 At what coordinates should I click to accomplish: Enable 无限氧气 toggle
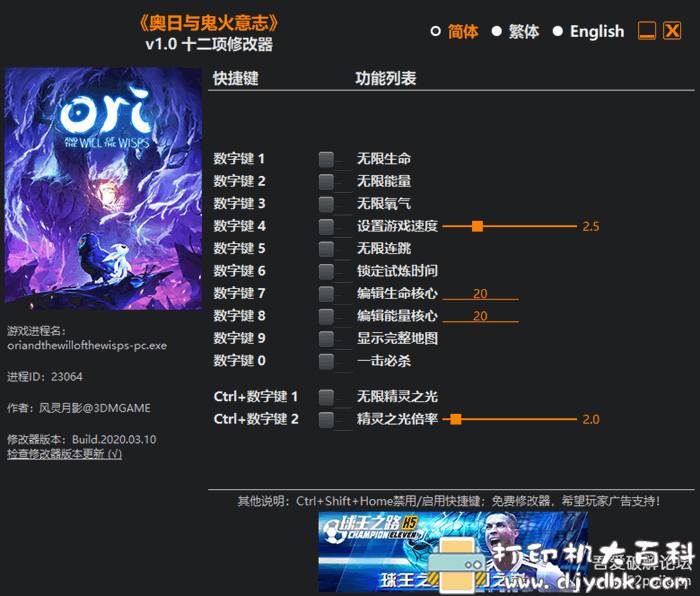[x=326, y=204]
